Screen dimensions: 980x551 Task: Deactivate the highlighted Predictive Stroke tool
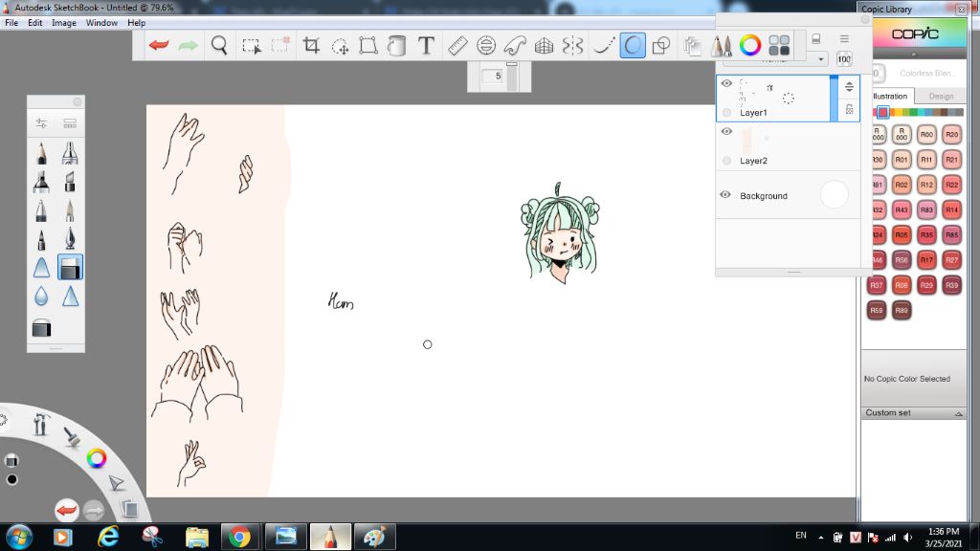633,45
